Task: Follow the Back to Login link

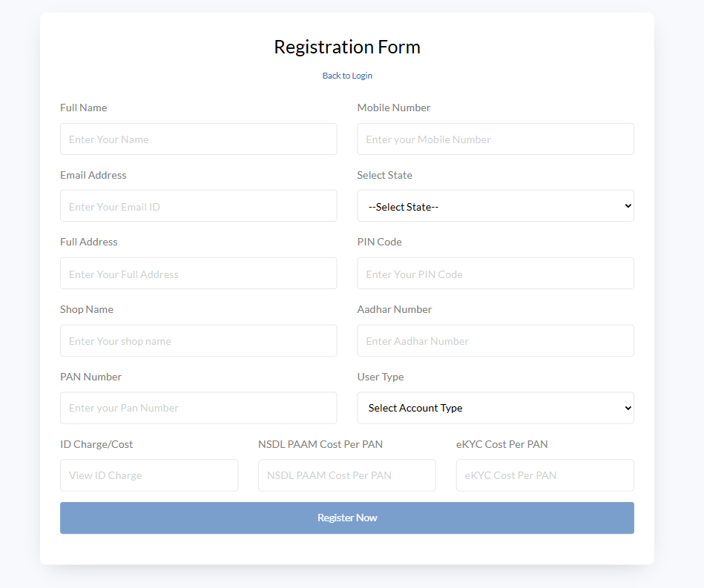Action: [x=347, y=76]
